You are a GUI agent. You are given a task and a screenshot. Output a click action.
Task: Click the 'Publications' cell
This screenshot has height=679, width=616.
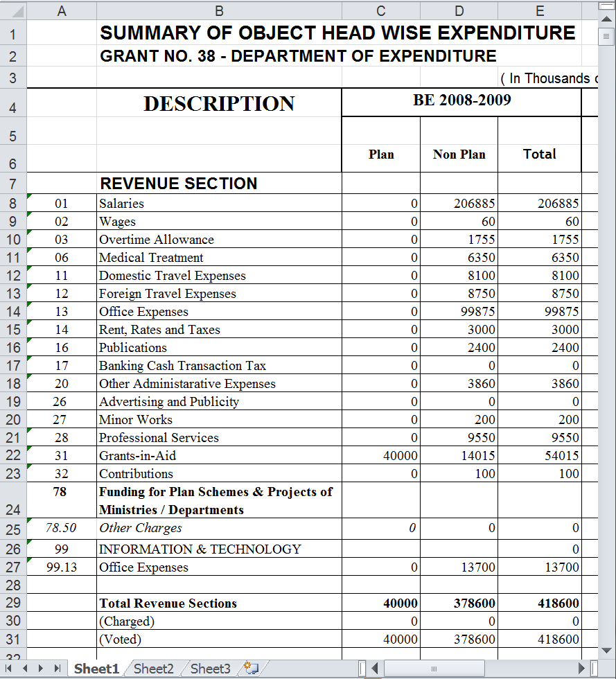pos(219,347)
